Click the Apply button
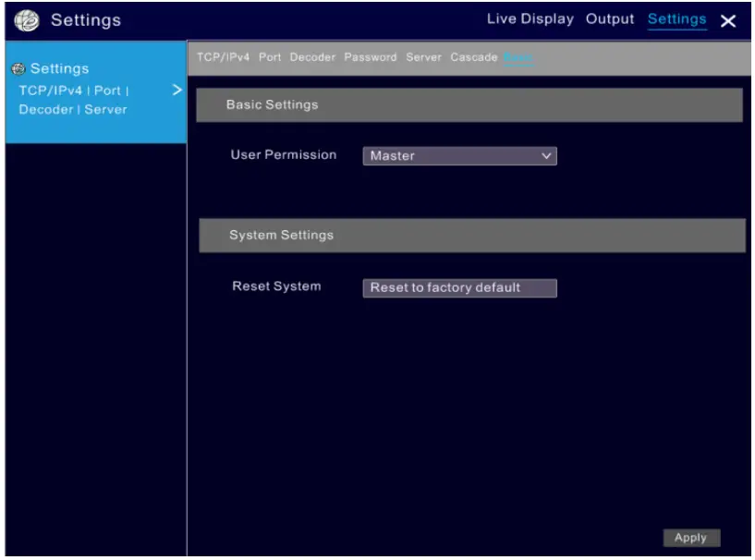Image resolution: width=755 pixels, height=560 pixels. tap(691, 538)
